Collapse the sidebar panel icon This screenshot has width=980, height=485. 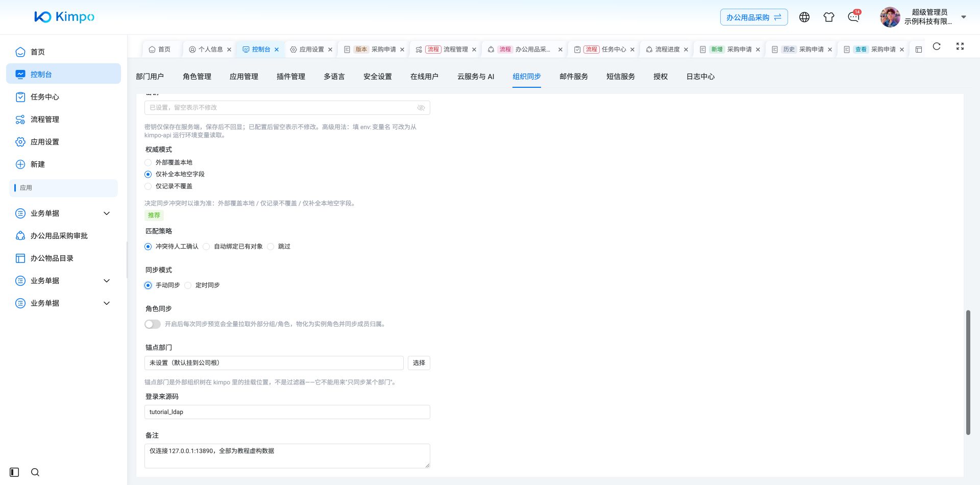click(x=14, y=472)
